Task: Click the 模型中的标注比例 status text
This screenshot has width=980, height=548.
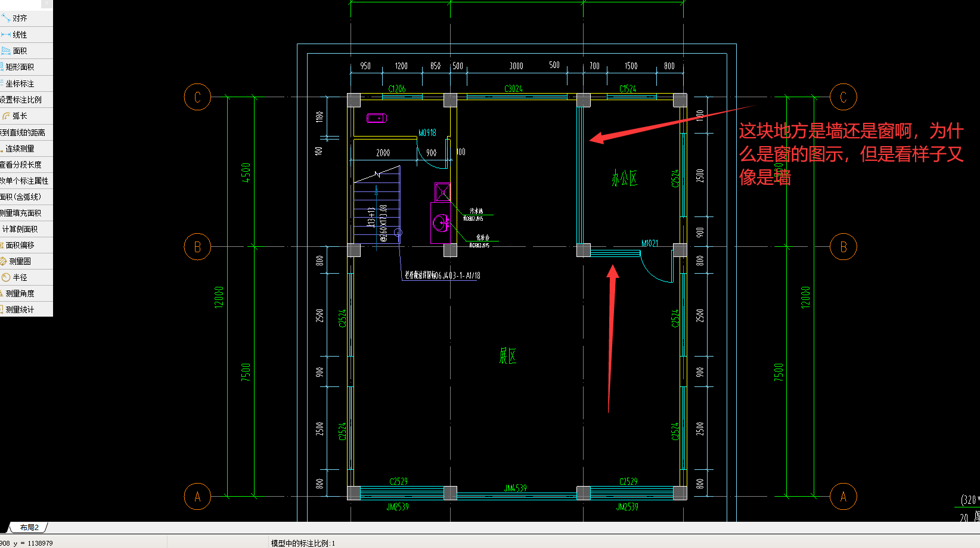Action: click(303, 543)
